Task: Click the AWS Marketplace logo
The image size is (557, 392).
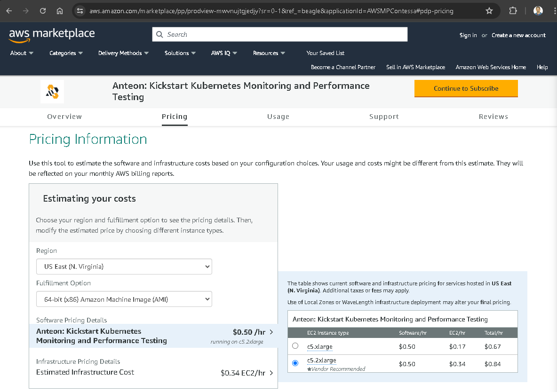Action: coord(52,34)
